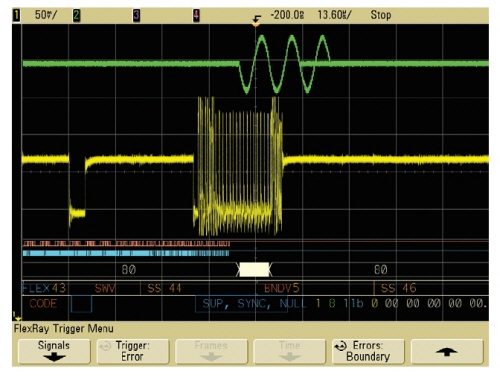This screenshot has width=500, height=380.
Task: Select the channel 1 indicator
Action: click(16, 15)
